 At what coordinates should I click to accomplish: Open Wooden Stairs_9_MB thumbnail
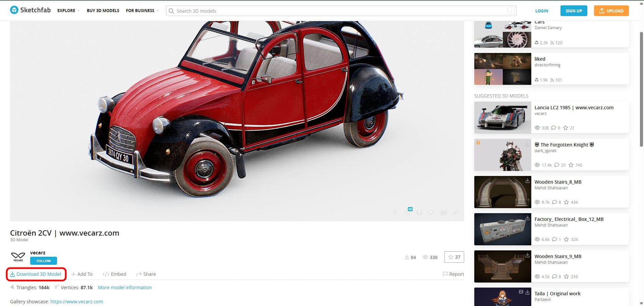[503, 266]
